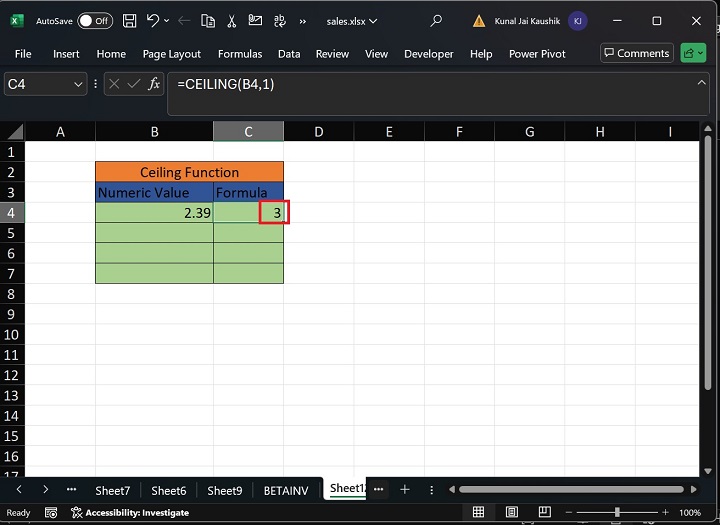The width and height of the screenshot is (720, 525).
Task: Open the Data tab
Action: point(289,54)
